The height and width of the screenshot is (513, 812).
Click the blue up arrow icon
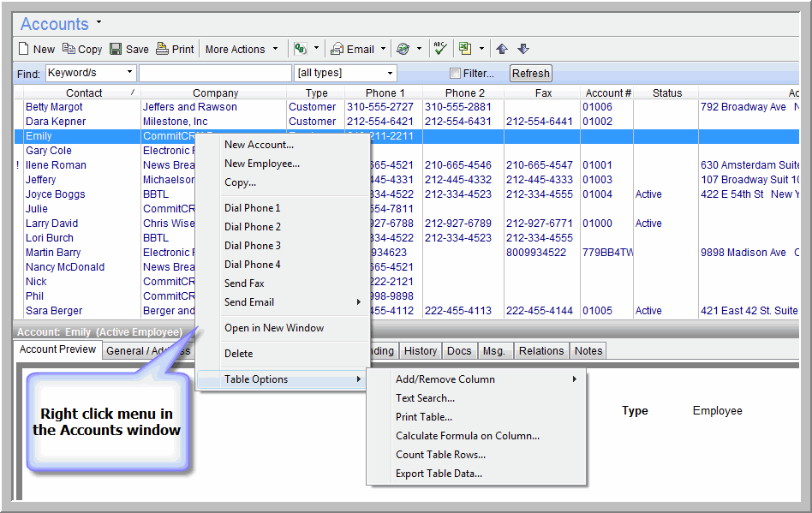tap(502, 49)
